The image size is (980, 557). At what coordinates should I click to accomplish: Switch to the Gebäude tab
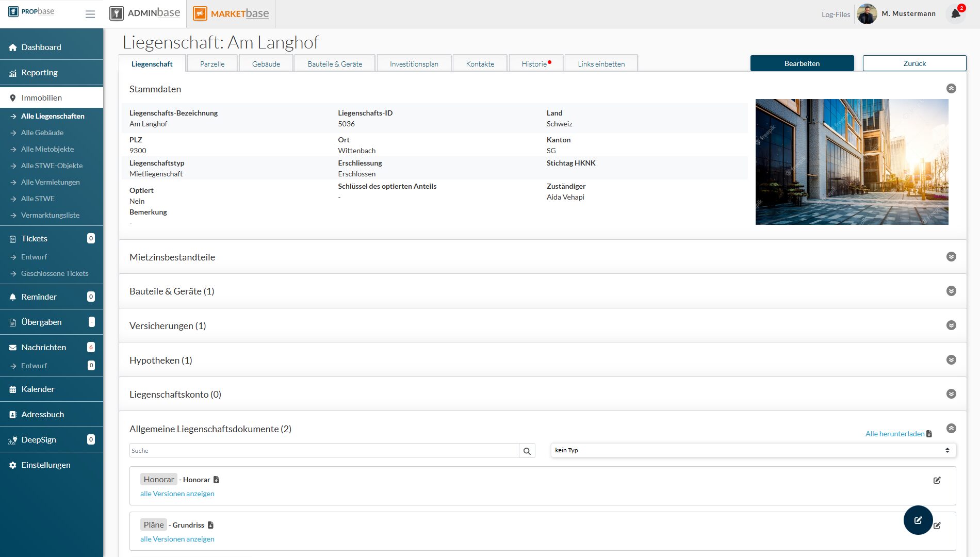(266, 64)
